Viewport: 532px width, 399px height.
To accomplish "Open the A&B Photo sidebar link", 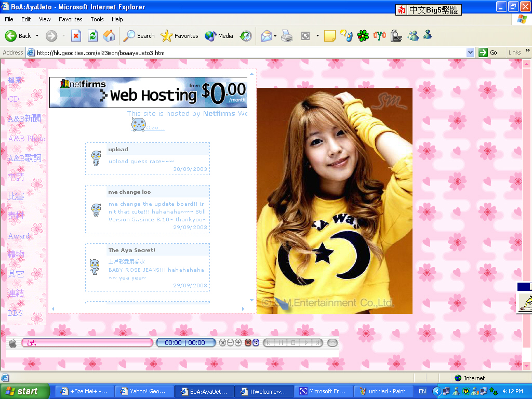I will pos(26,138).
